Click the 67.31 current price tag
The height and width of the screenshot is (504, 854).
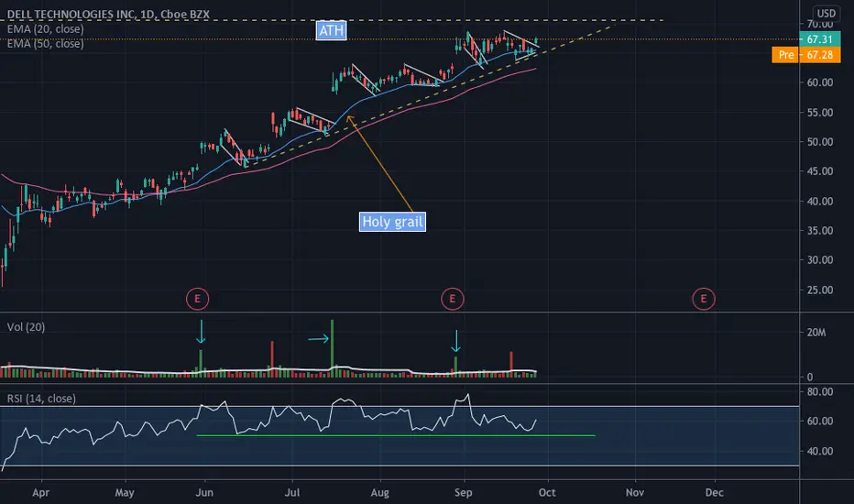coord(819,39)
